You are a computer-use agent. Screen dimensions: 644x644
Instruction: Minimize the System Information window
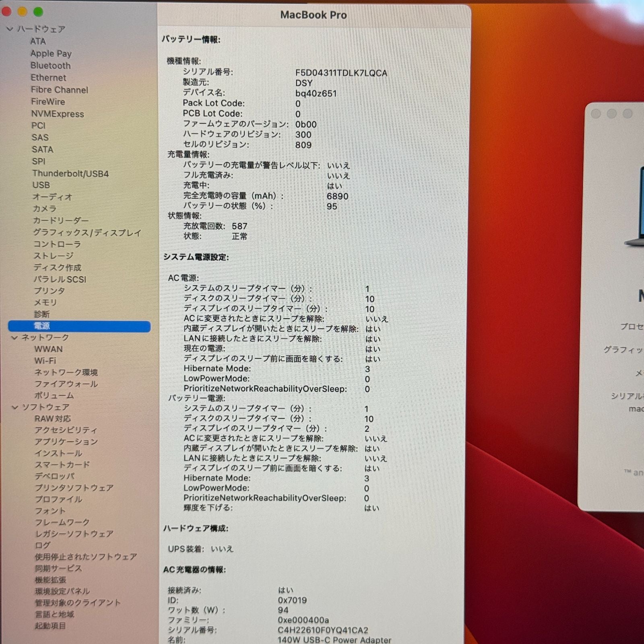point(23,12)
